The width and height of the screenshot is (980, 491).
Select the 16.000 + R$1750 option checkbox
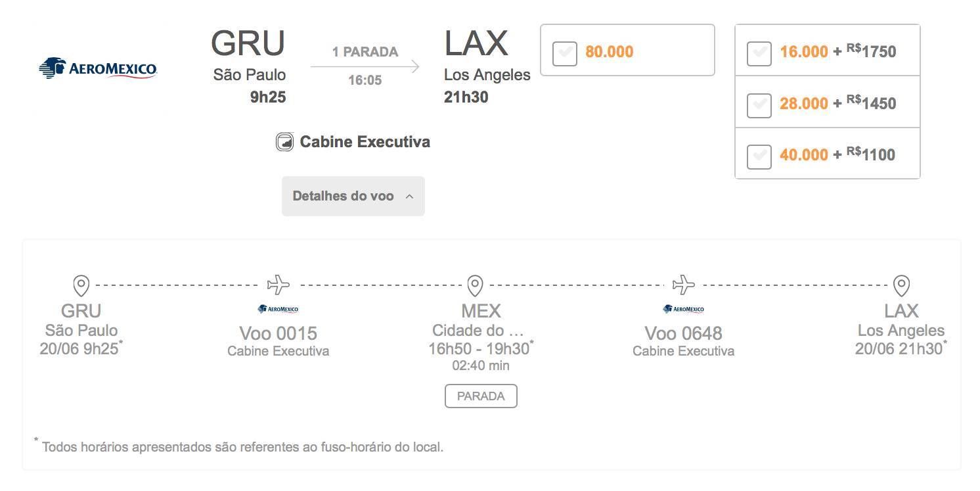[x=759, y=53]
